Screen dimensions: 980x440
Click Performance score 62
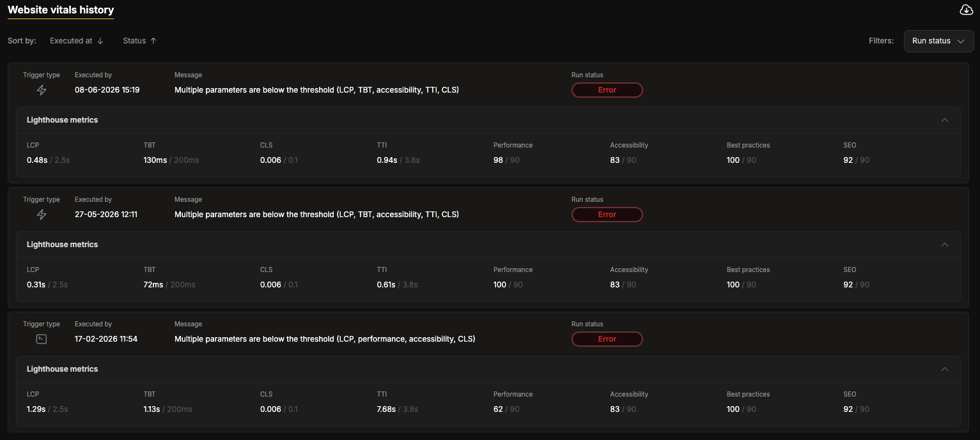pos(498,409)
